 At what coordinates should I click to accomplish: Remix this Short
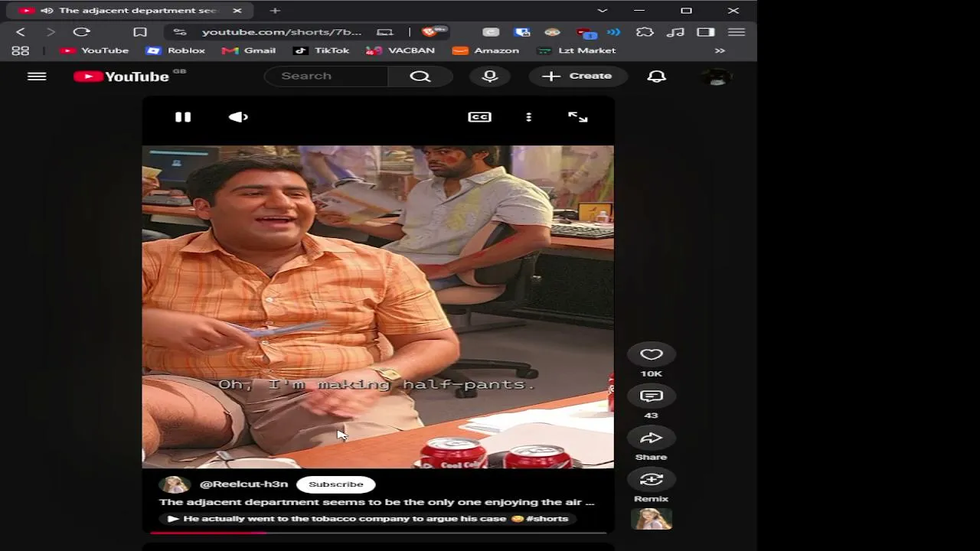pos(651,479)
